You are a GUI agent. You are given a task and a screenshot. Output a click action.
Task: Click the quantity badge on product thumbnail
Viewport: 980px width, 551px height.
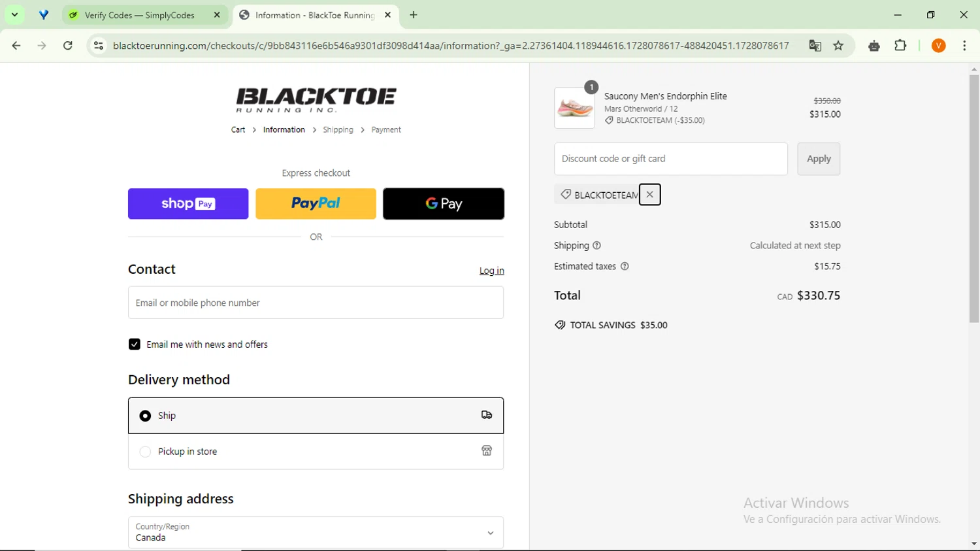tap(591, 87)
